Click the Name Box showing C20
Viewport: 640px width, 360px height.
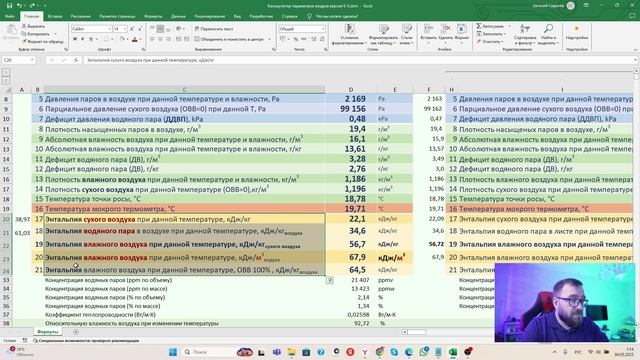pos(18,60)
